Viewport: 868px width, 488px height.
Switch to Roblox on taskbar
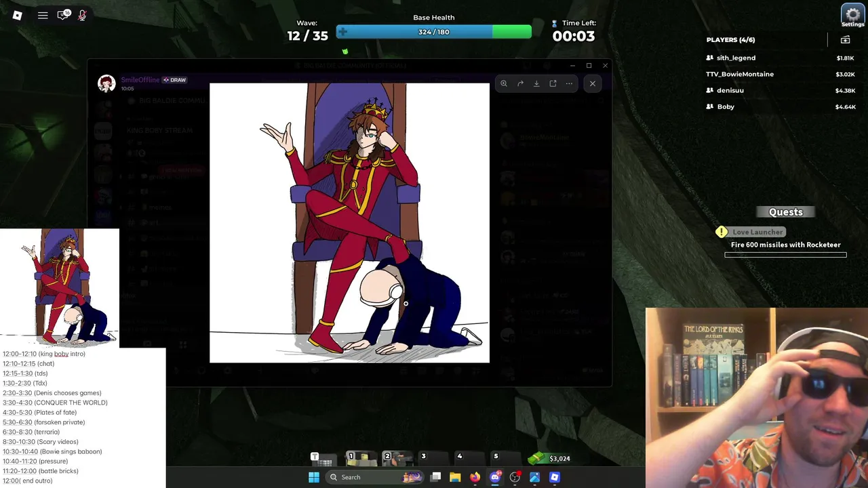(x=555, y=477)
